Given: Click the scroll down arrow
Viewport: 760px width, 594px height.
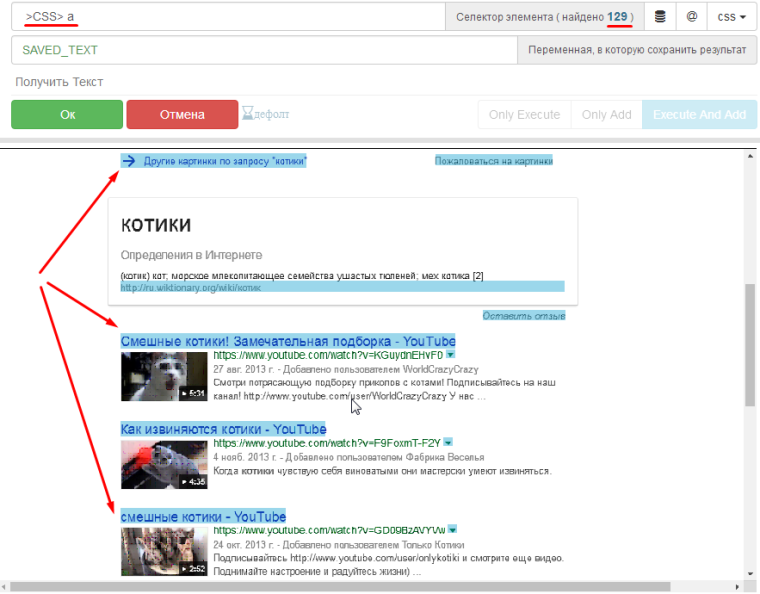Looking at the screenshot, I should [750, 574].
